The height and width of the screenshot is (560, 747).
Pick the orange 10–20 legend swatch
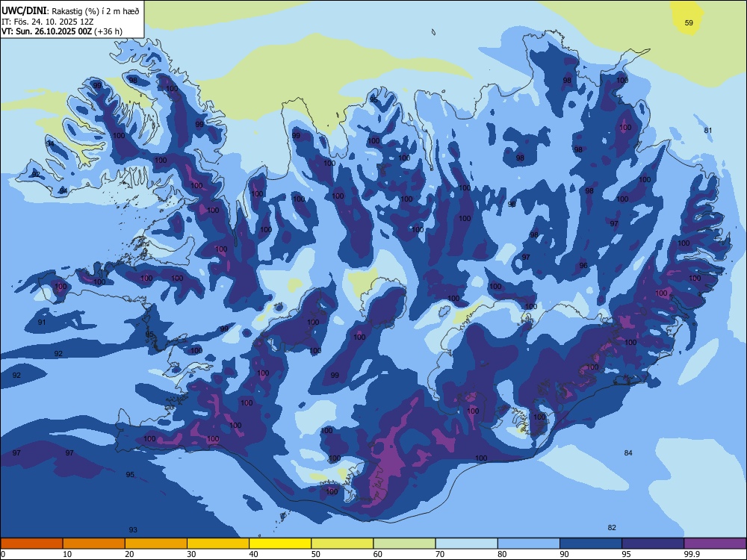click(94, 544)
